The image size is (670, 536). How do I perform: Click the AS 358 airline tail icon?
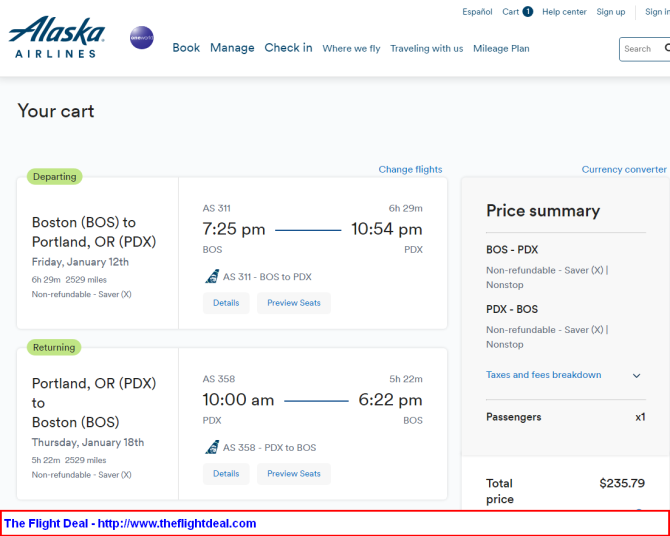point(212,448)
